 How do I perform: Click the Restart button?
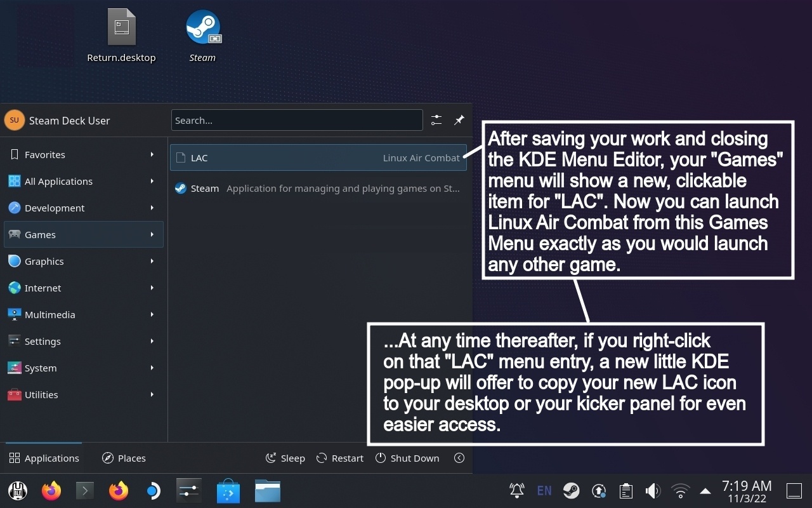pos(340,458)
